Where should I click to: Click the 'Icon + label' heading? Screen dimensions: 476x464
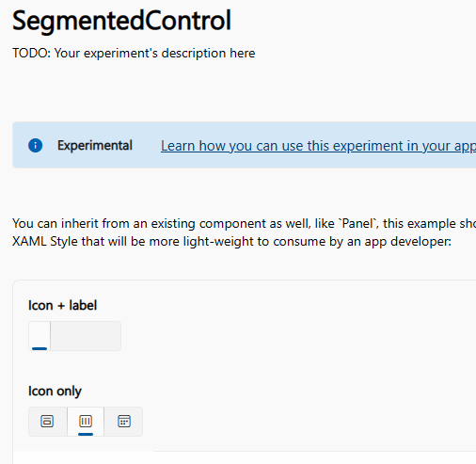[x=62, y=305]
